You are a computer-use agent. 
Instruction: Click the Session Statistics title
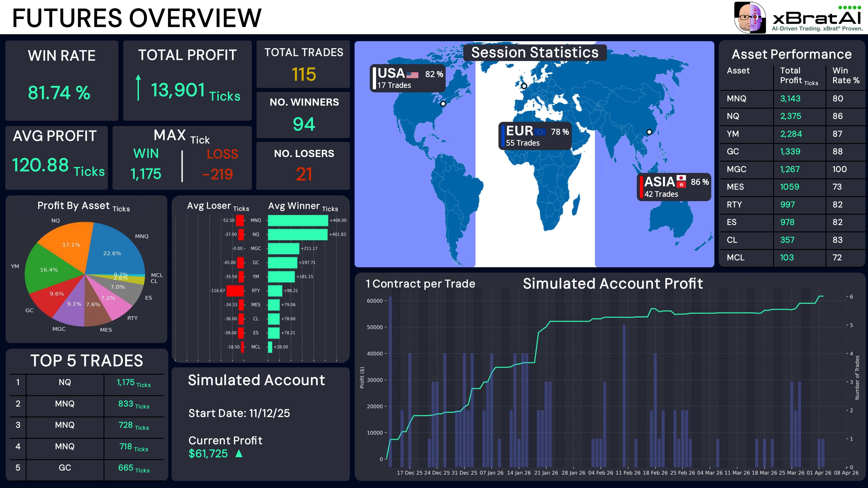click(x=535, y=52)
